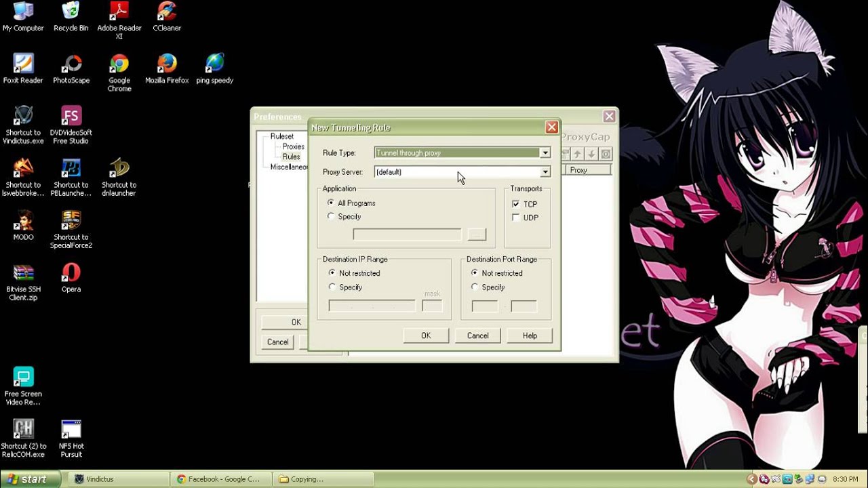
Task: Expand hidden system tray icons arrow
Action: (751, 479)
